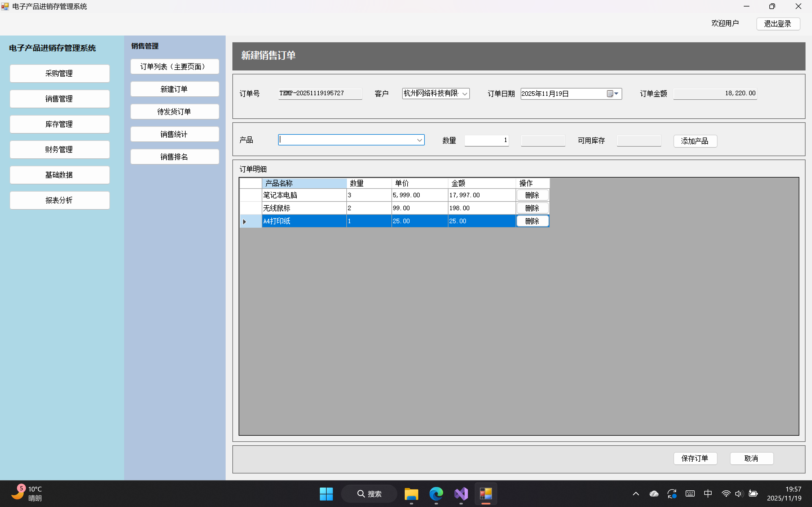Image resolution: width=812 pixels, height=507 pixels.
Task: Click the 保存订单 button
Action: (x=695, y=458)
